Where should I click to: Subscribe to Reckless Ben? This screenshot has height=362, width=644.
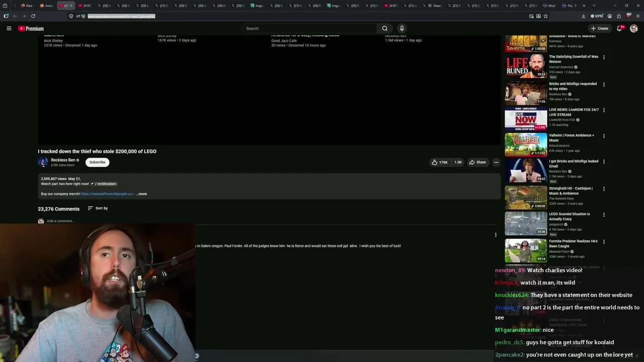coord(97,162)
